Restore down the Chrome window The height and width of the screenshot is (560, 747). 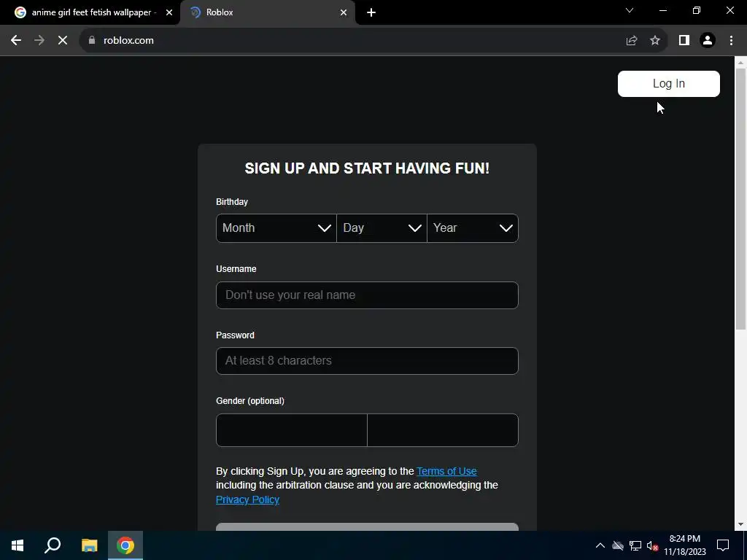click(x=697, y=10)
